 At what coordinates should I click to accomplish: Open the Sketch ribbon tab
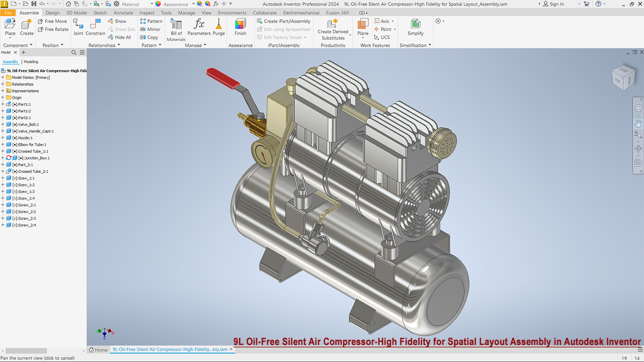(x=100, y=13)
